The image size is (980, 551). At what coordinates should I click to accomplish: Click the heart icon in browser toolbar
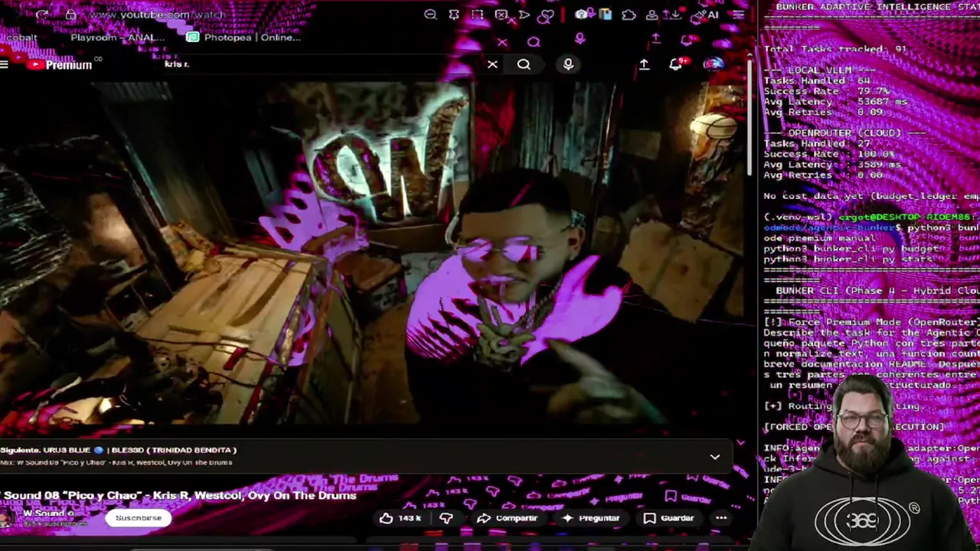pyautogui.click(x=546, y=15)
